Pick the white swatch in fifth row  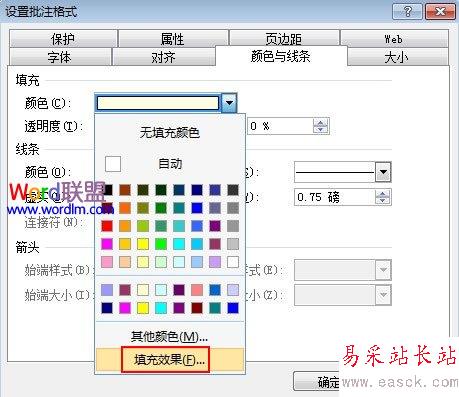pyautogui.click(x=233, y=262)
